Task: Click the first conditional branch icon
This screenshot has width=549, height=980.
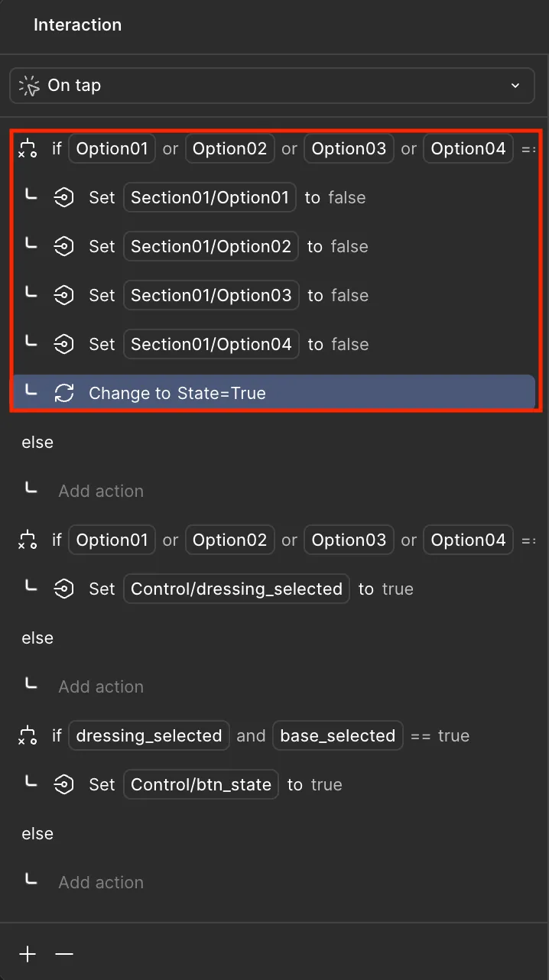Action: pos(28,148)
